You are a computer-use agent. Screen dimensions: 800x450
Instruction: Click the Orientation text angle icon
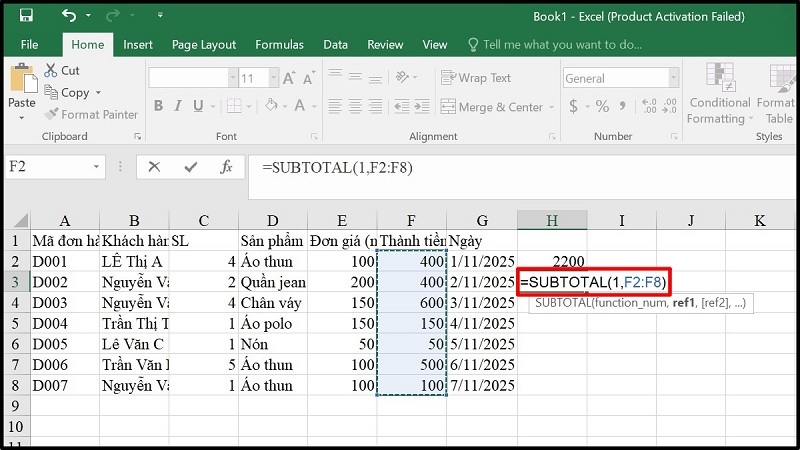[x=402, y=77]
